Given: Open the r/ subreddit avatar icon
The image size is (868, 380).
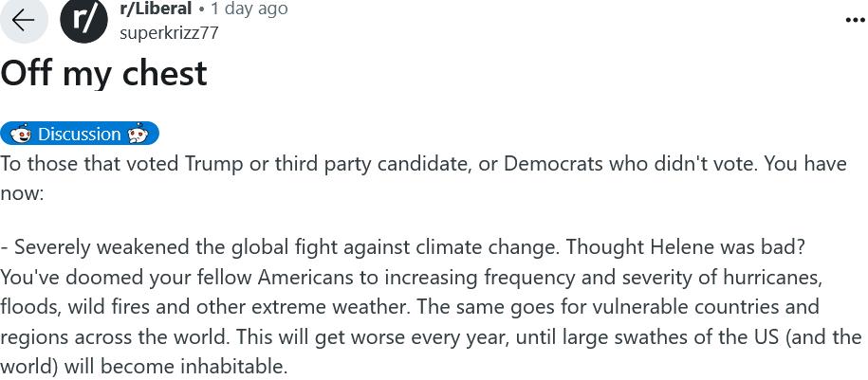Looking at the screenshot, I should tap(83, 20).
